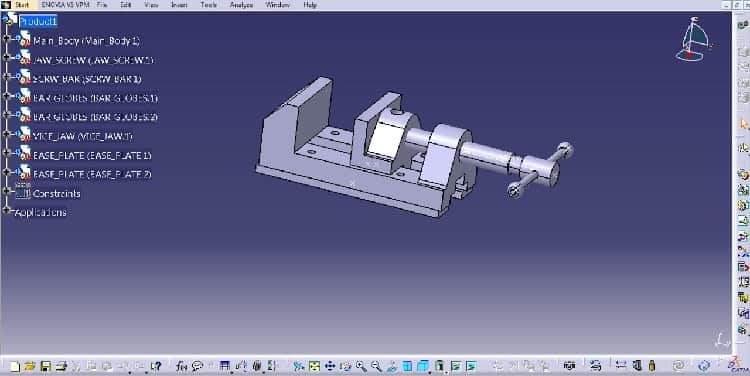Viewport: 750px width, 376px height.
Task: Open the Tools menu
Action: point(209,5)
